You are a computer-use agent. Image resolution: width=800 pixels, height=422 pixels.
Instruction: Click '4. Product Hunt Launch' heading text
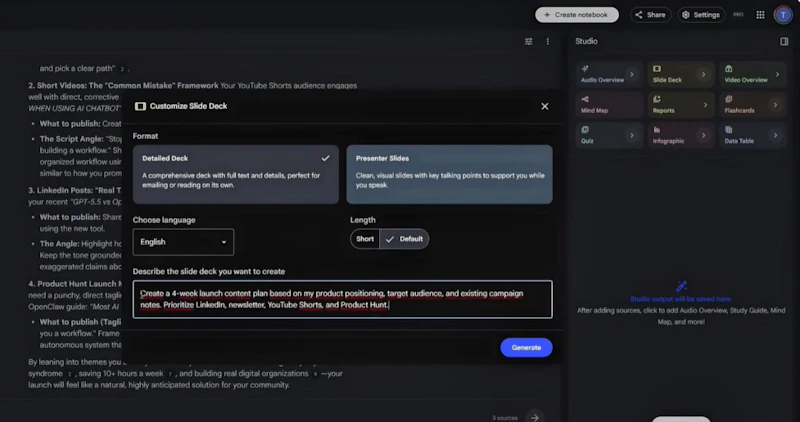pos(73,284)
